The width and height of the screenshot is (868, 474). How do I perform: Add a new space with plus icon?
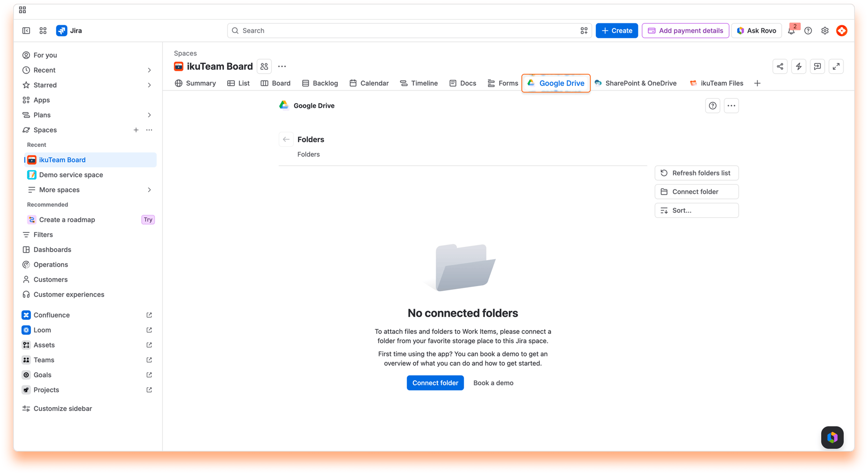coord(136,130)
